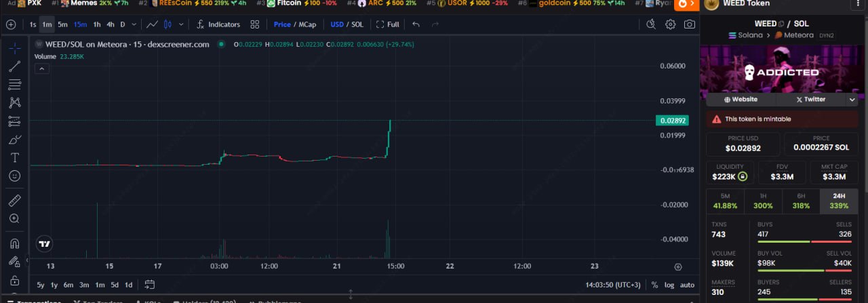Expand more social links chevron
The image size is (868, 303).
click(x=852, y=99)
